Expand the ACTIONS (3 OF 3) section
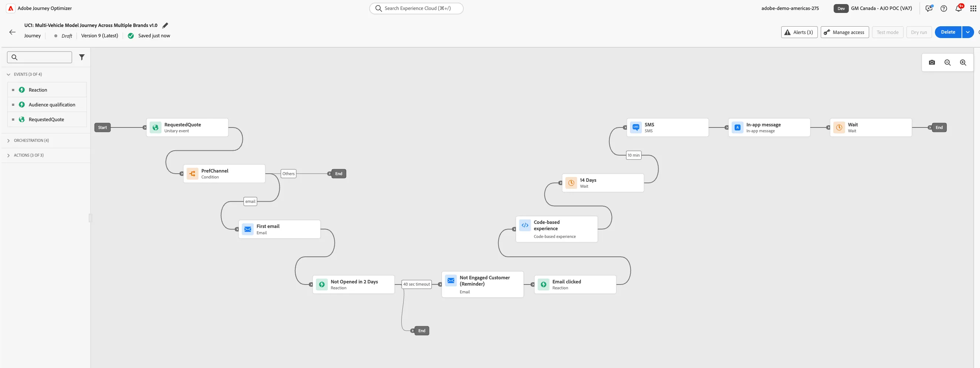This screenshot has height=368, width=980. 8,155
